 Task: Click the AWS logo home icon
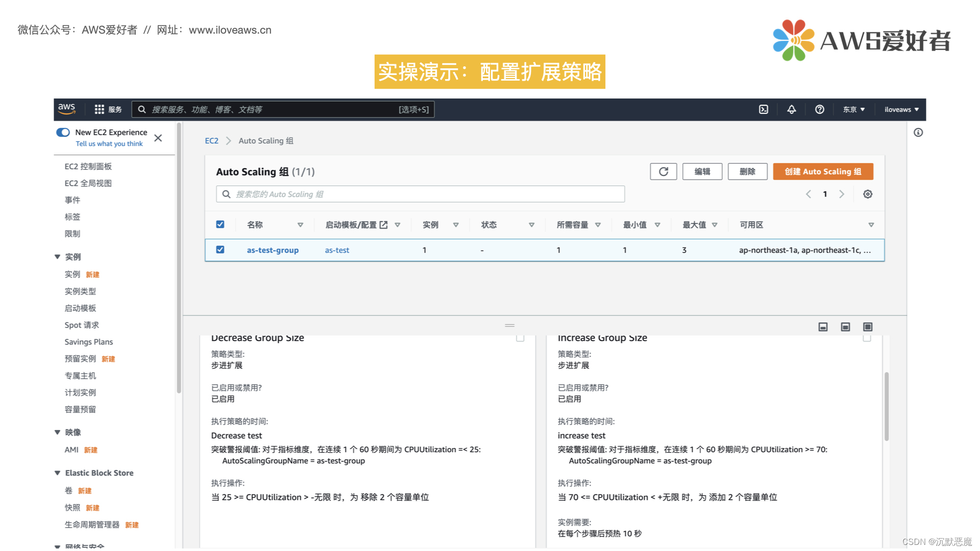click(67, 109)
